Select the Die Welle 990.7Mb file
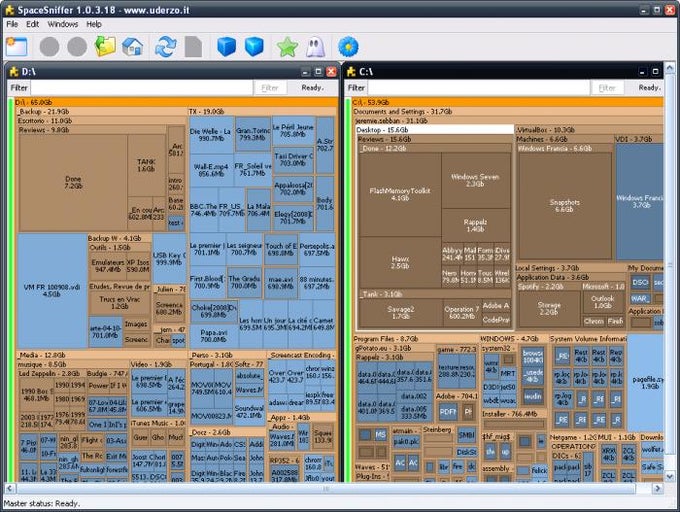This screenshot has height=512, width=680. [211, 134]
